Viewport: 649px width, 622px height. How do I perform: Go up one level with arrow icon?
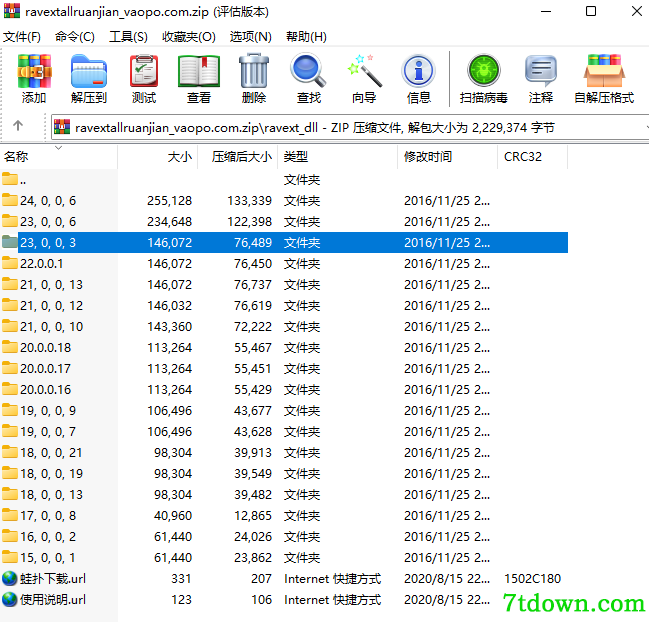[x=18, y=125]
